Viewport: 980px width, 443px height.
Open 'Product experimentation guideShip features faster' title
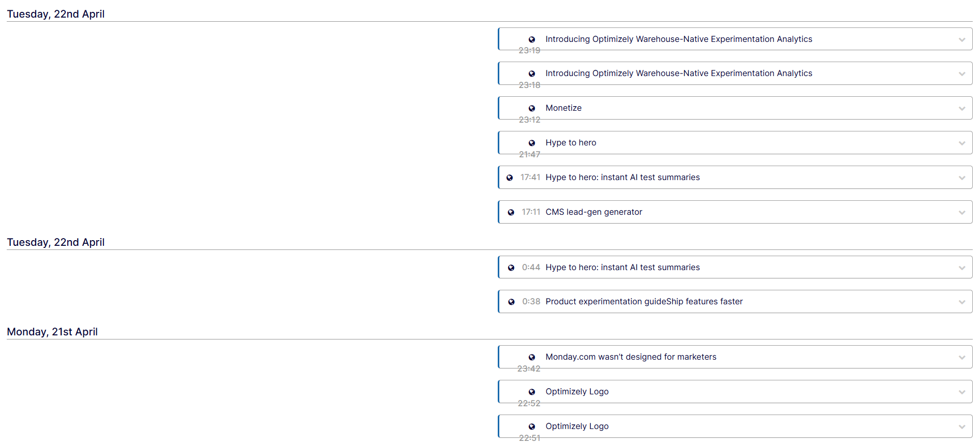(x=644, y=302)
